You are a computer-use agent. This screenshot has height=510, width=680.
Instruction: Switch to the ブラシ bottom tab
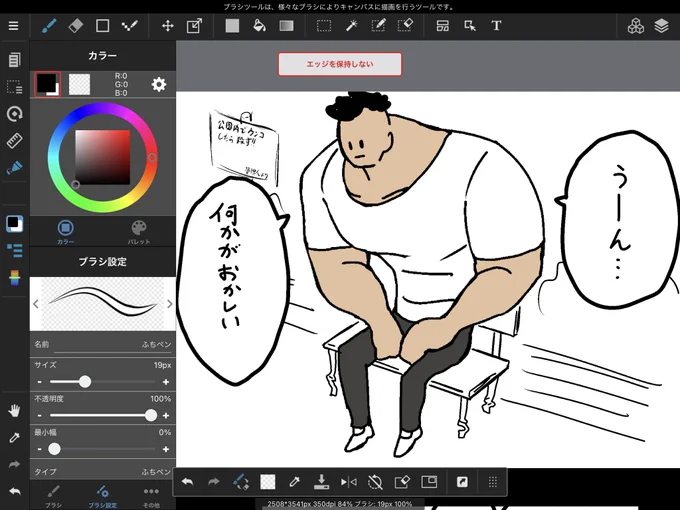pos(54,496)
